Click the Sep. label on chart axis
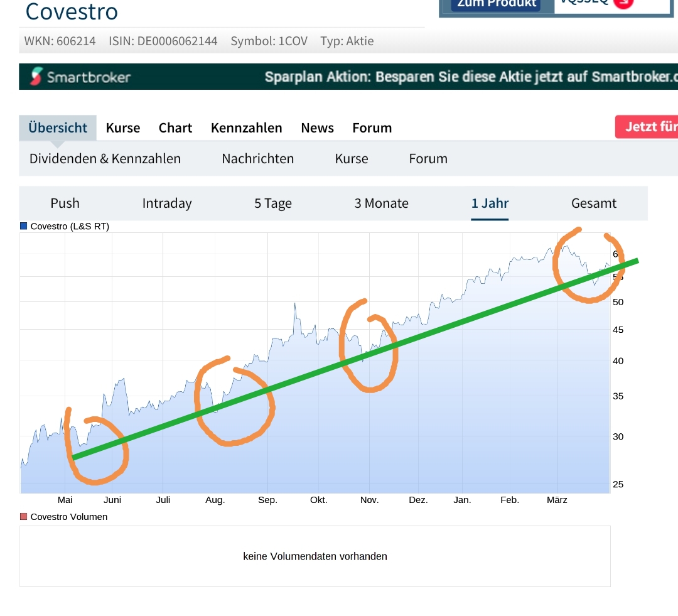The image size is (678, 616). pos(267,500)
